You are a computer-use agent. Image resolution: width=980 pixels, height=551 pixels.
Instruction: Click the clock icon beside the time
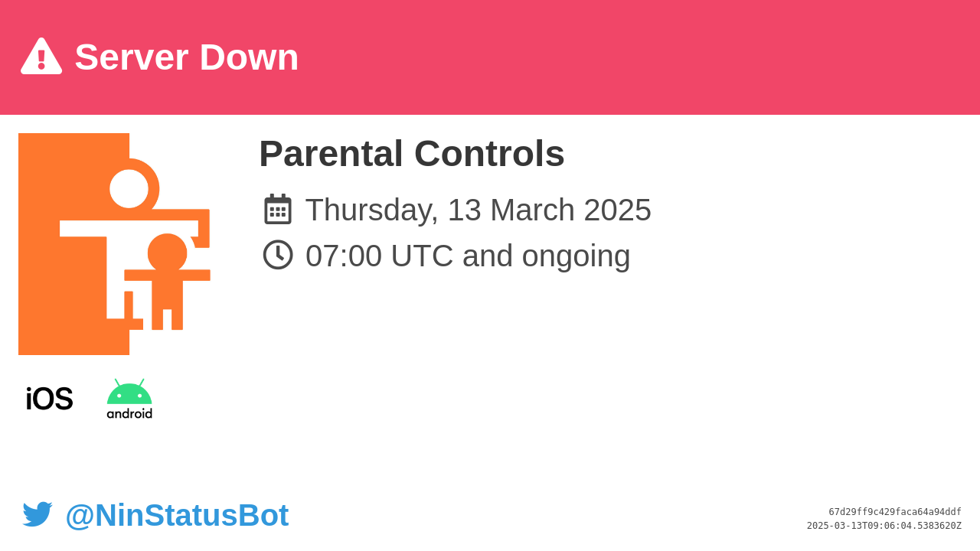(278, 255)
